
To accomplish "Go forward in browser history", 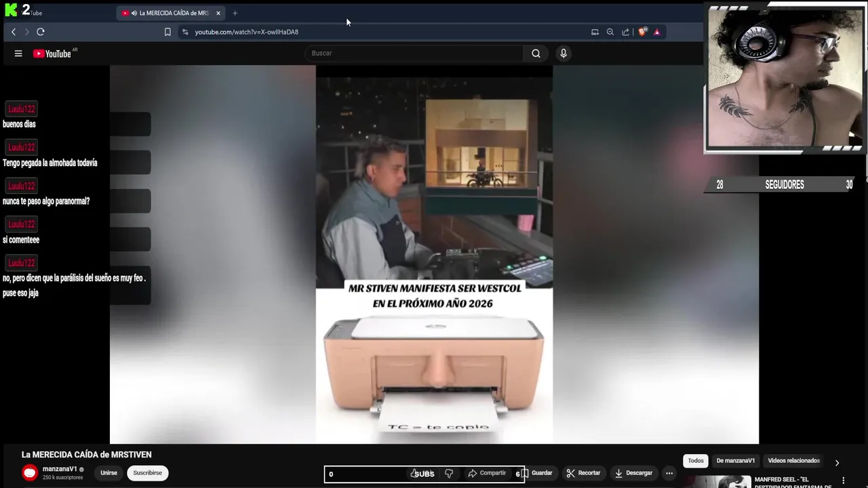I will pyautogui.click(x=27, y=32).
